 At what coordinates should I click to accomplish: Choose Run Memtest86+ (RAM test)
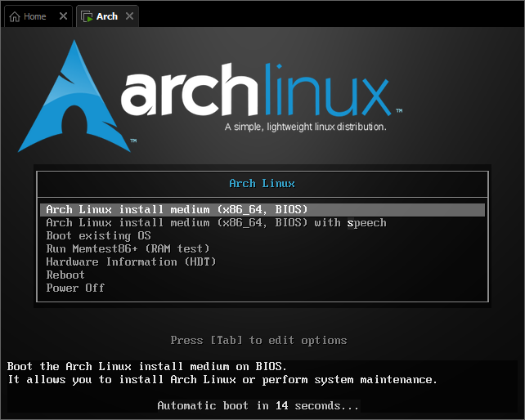[x=128, y=248]
